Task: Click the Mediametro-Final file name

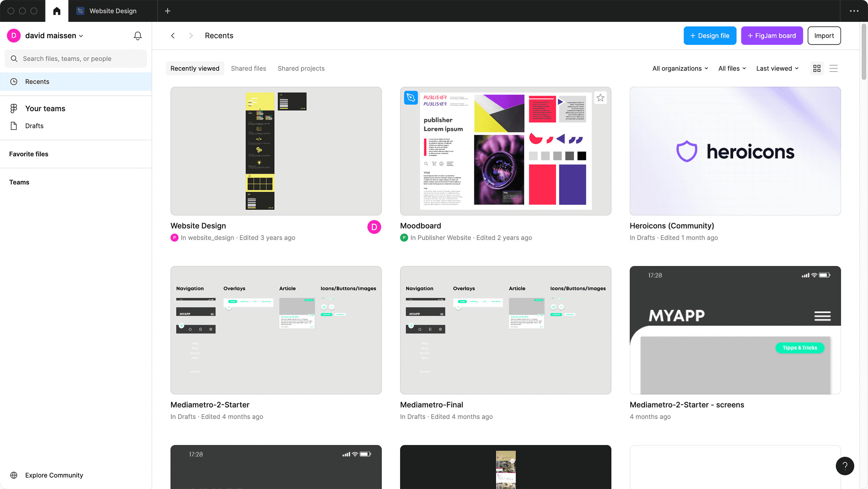Action: pyautogui.click(x=432, y=405)
